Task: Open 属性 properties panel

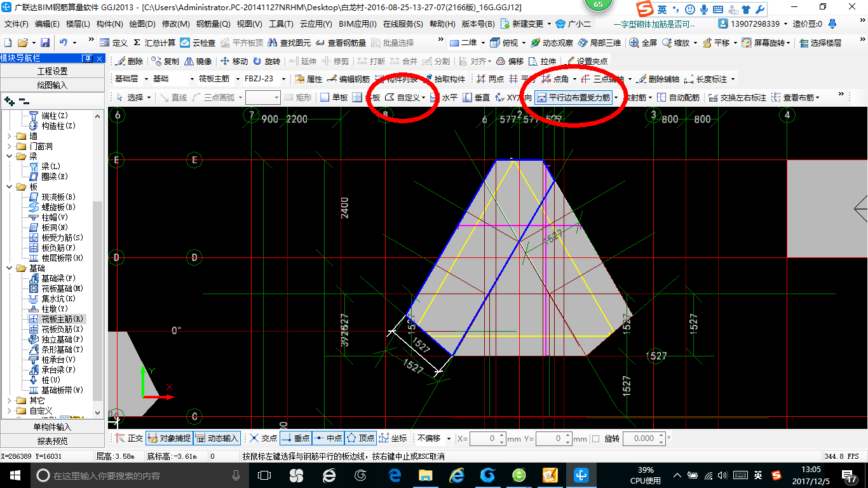Action: [309, 79]
